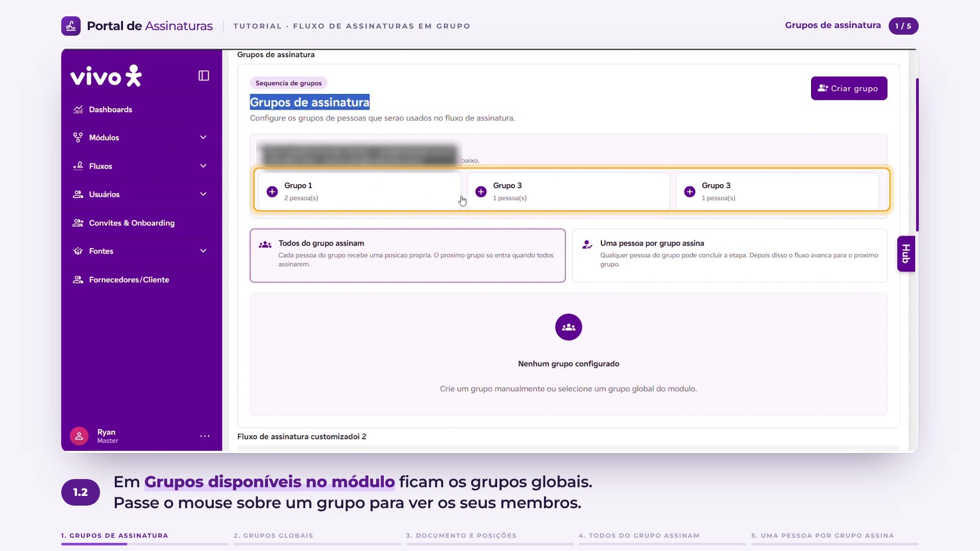Collapse the sidebar with panel toggle icon
The image size is (980, 551).
click(x=204, y=76)
